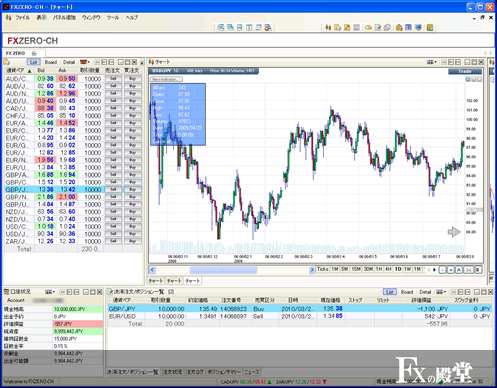Image resolution: width=497 pixels, height=388 pixels.
Task: Select the GBP/JPY position row
Action: (300, 309)
